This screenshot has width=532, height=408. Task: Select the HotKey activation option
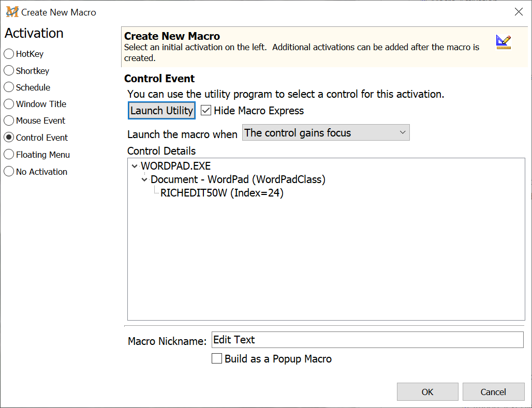[9, 54]
